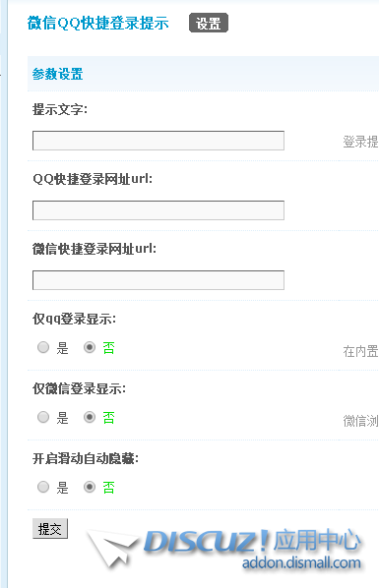Click the 参数设置 section header
Viewport: 379px width, 588px height.
point(57,74)
